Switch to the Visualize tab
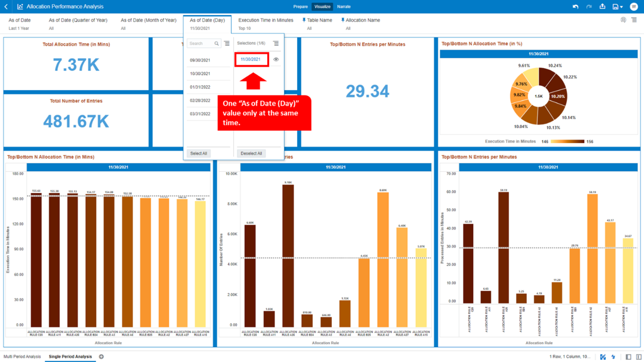The image size is (644, 362). [322, 7]
